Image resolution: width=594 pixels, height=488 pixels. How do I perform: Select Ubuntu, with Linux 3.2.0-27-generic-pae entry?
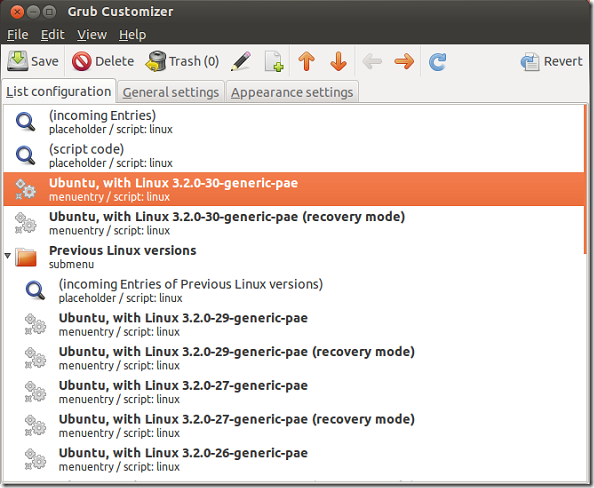294,391
